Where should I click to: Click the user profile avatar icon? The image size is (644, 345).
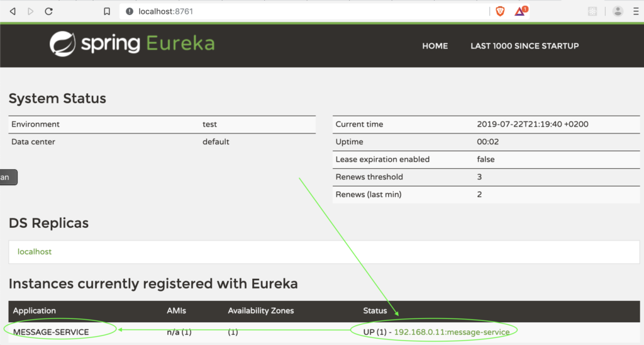[618, 11]
